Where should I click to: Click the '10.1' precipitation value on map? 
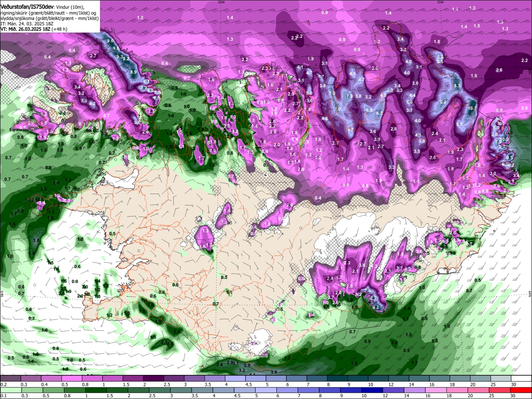tap(471, 108)
